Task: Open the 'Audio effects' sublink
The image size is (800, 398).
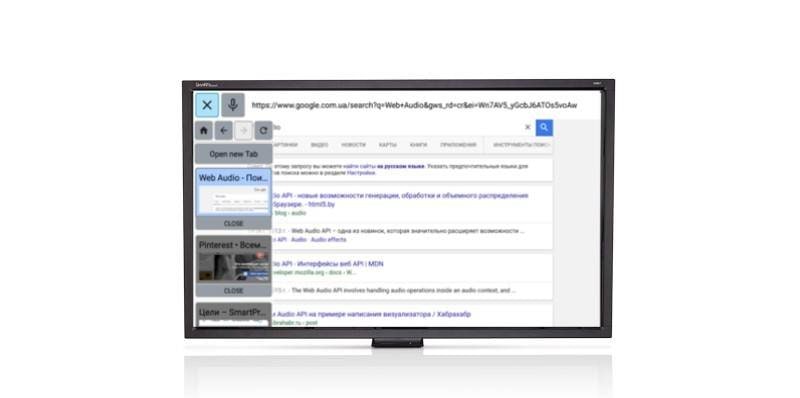Action: coord(329,239)
